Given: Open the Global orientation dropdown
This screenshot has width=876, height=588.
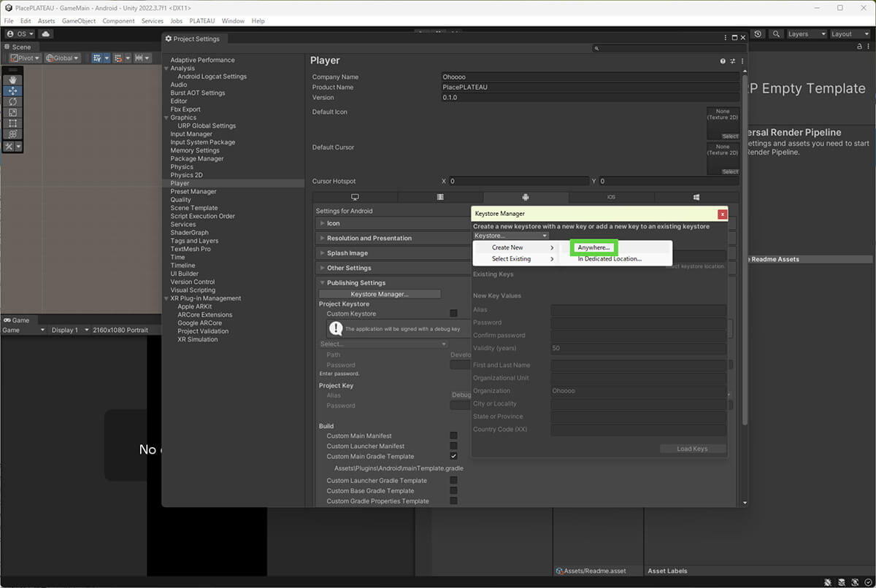Looking at the screenshot, I should coord(63,58).
